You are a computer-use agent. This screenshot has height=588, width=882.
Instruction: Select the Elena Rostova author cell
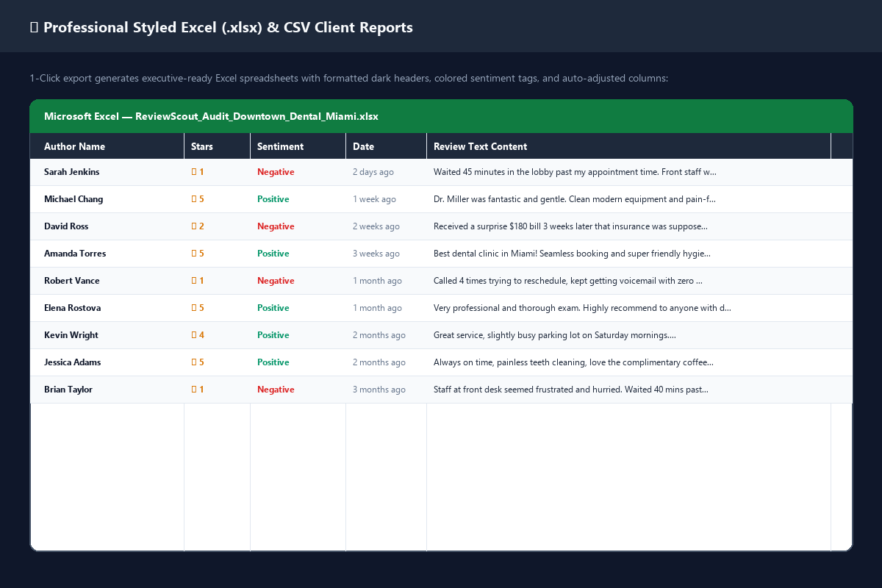(x=107, y=308)
